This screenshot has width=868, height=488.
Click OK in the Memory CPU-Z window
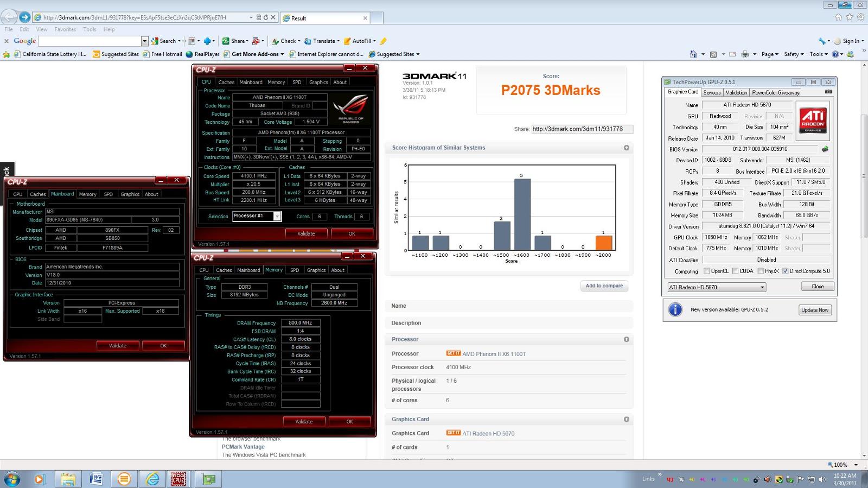[x=349, y=421]
